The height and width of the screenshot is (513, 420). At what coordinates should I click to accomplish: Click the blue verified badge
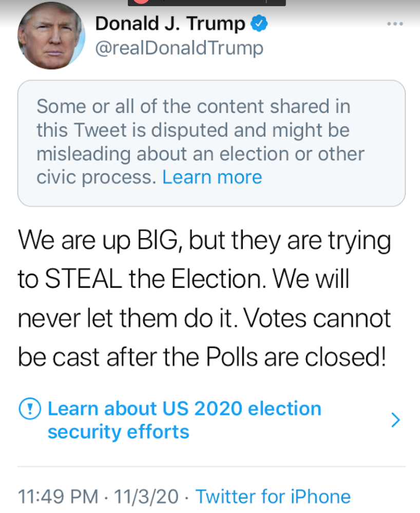(258, 24)
